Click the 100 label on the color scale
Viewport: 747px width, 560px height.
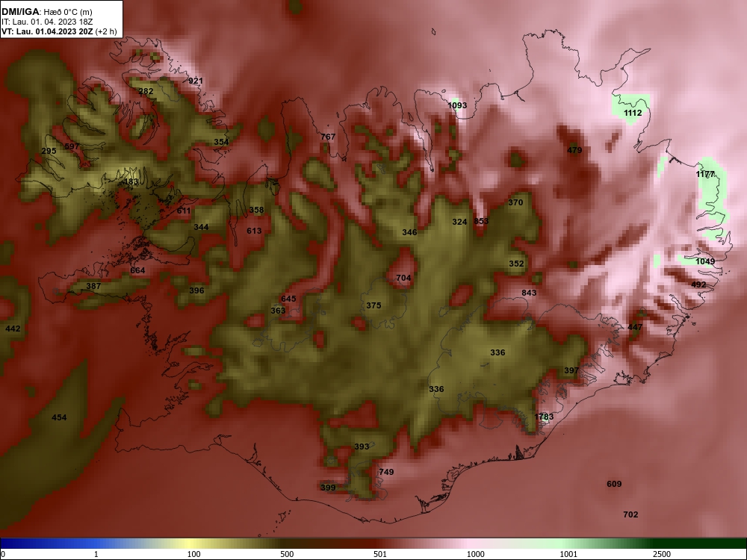pyautogui.click(x=193, y=554)
